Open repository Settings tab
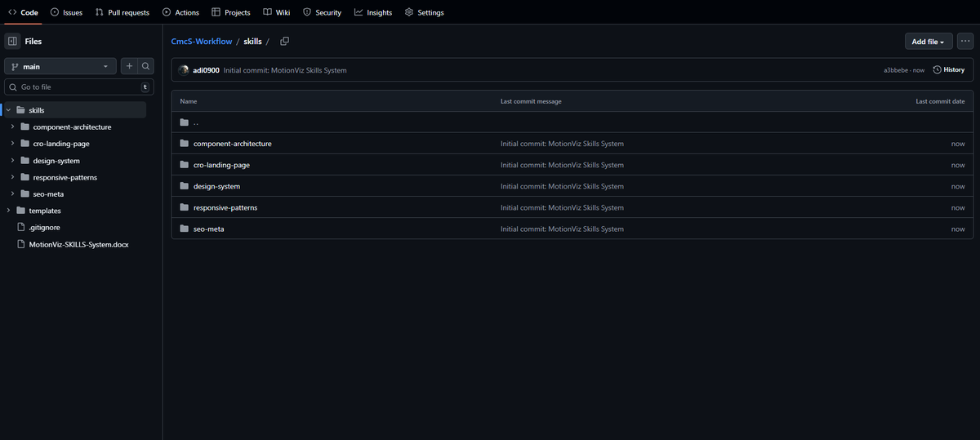The width and height of the screenshot is (980, 440). [425, 12]
